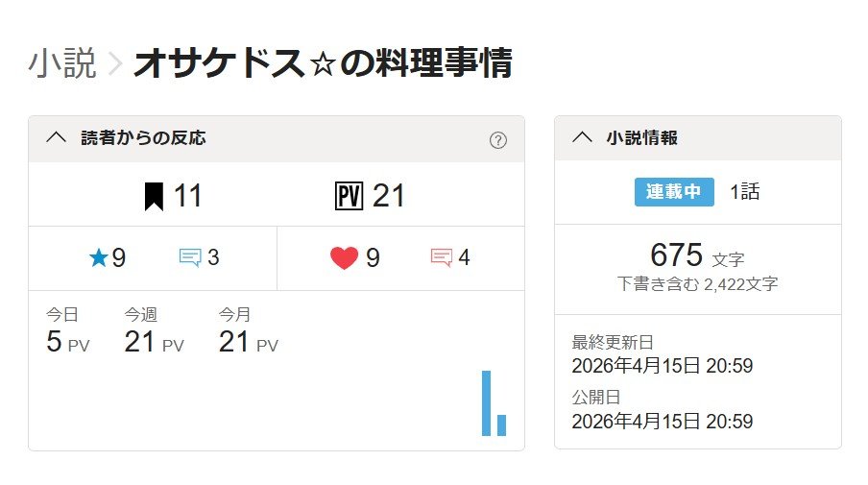Collapse the 読者からの反応 panel
Viewport: 868px width, 485px height.
coord(56,137)
